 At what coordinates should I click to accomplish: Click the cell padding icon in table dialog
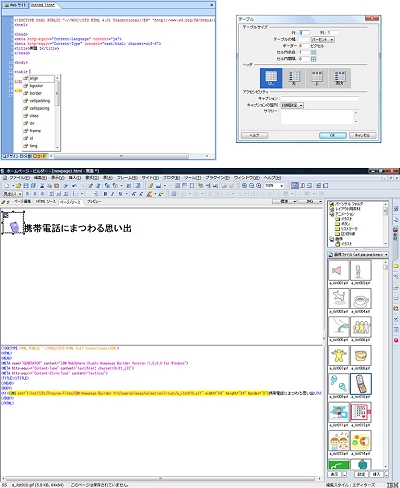[x=313, y=52]
